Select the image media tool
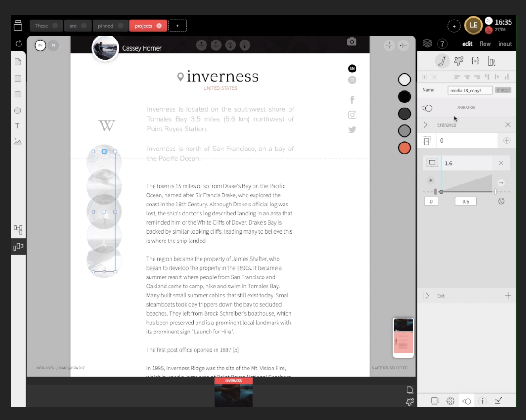The image size is (526, 420). coord(18,142)
